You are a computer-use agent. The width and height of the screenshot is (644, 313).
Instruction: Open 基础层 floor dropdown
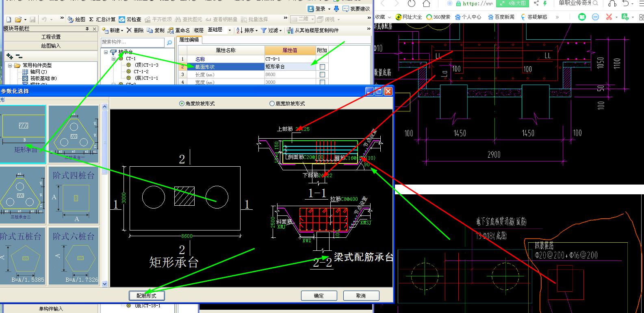point(229,30)
